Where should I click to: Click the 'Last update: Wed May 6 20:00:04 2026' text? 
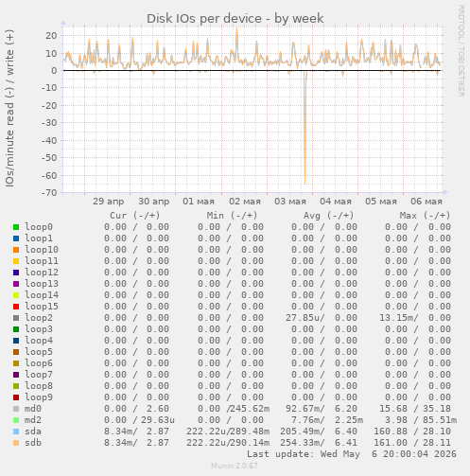352,454
